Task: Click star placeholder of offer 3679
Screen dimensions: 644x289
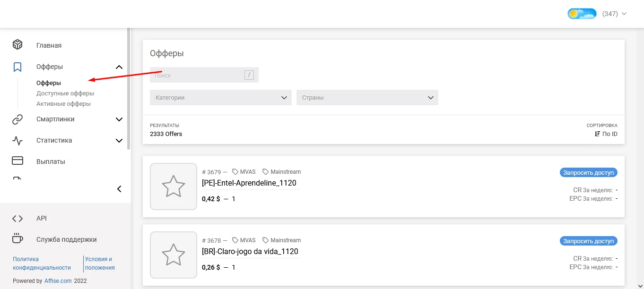Action: tap(174, 187)
